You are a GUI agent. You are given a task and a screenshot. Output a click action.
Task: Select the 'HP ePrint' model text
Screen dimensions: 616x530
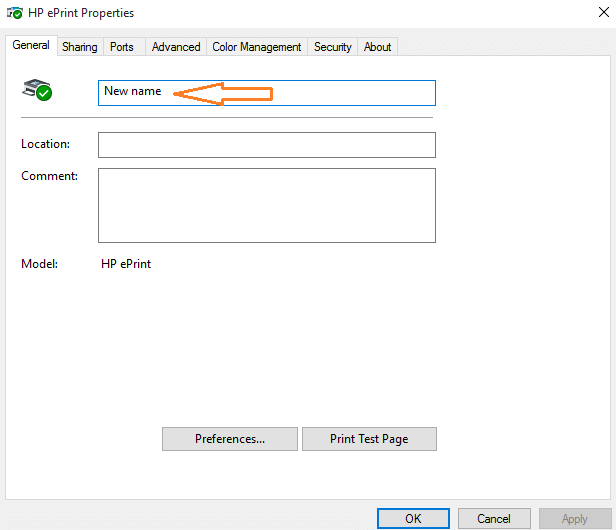(126, 264)
